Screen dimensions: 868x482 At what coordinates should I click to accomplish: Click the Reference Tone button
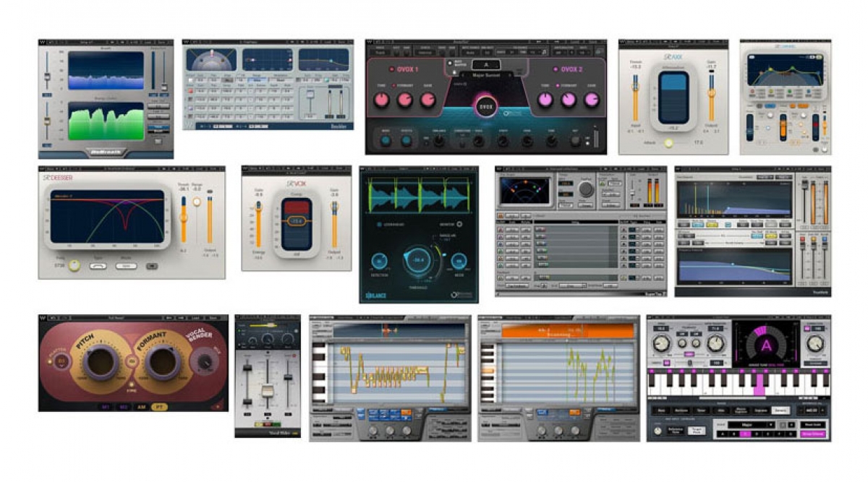tap(676, 431)
